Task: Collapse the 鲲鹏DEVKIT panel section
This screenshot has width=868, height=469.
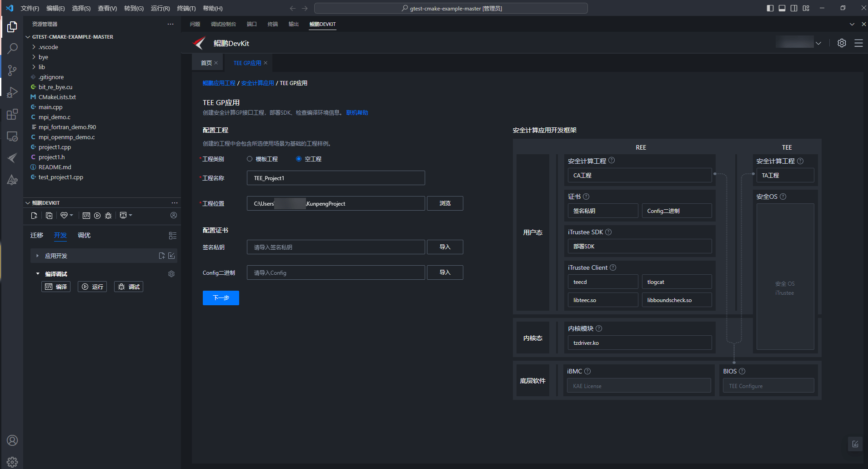Action: point(28,203)
